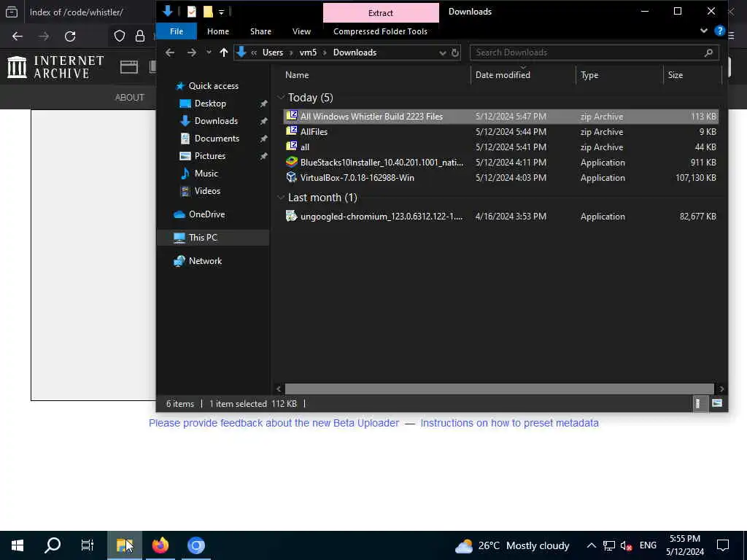Show hidden system tray icons

tap(591, 545)
